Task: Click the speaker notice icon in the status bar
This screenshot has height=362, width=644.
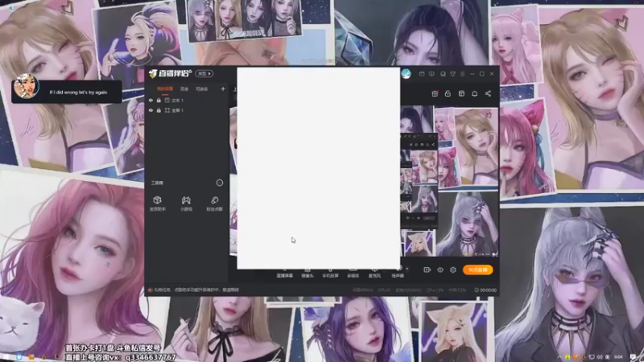Action: [150, 290]
